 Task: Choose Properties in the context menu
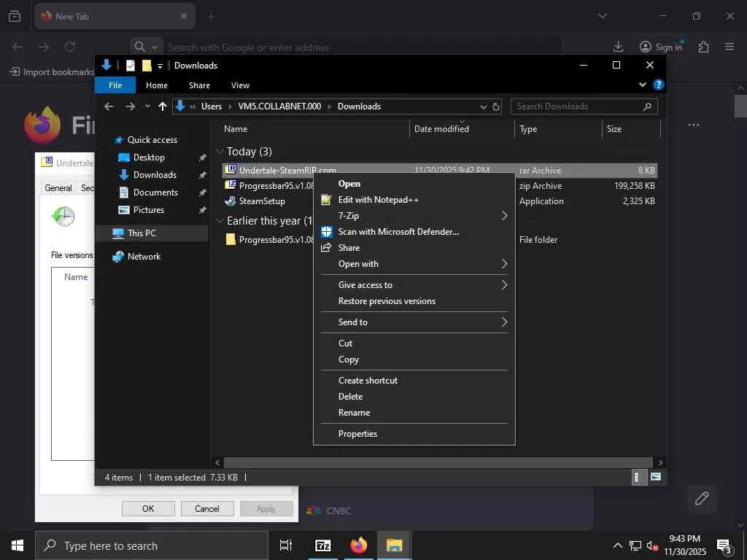click(357, 433)
